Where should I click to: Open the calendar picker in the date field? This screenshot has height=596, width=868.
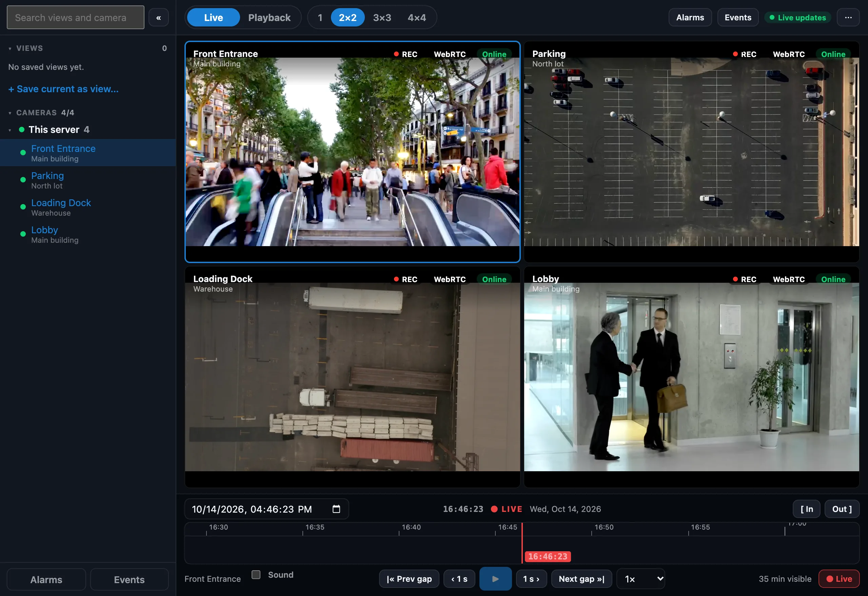[336, 509]
